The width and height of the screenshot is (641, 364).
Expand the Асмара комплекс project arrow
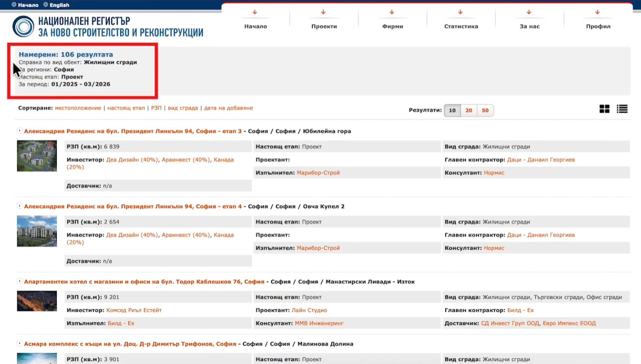[20, 344]
